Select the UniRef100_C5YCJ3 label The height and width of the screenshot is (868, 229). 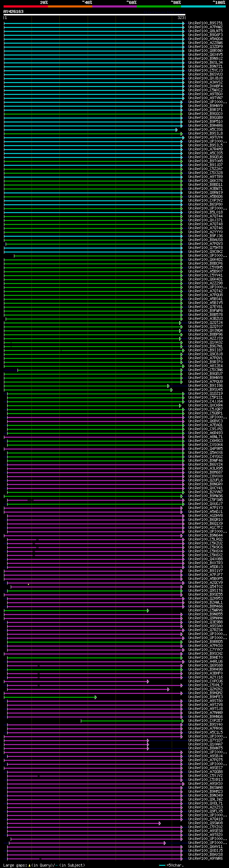pos(205,71)
